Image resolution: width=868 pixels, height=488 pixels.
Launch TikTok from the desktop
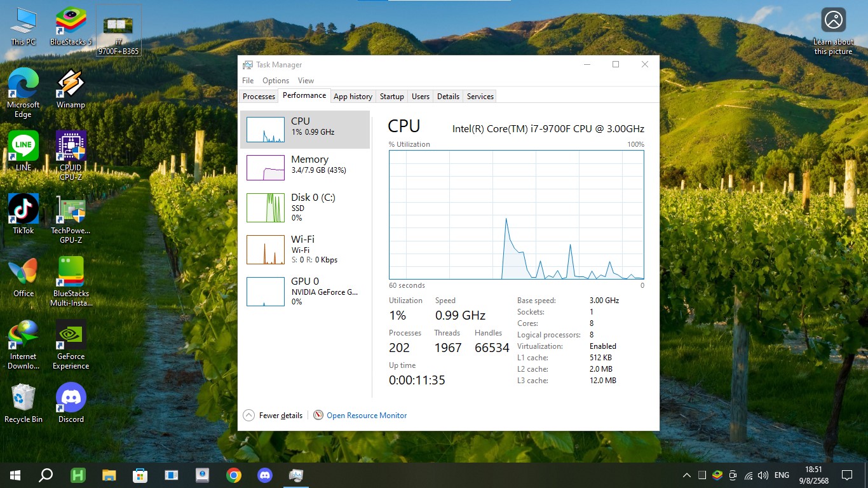point(24,210)
